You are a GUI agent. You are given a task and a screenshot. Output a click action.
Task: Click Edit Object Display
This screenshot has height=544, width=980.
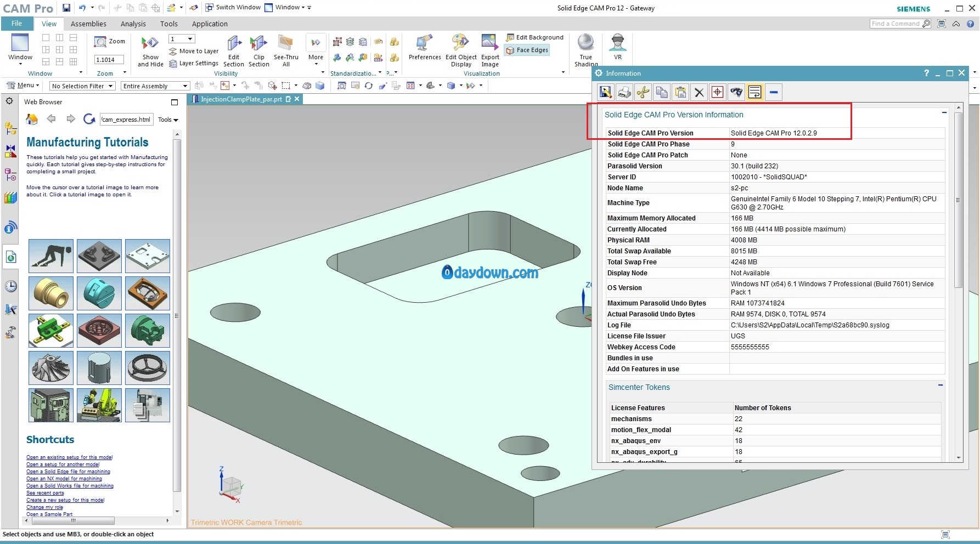click(461, 51)
